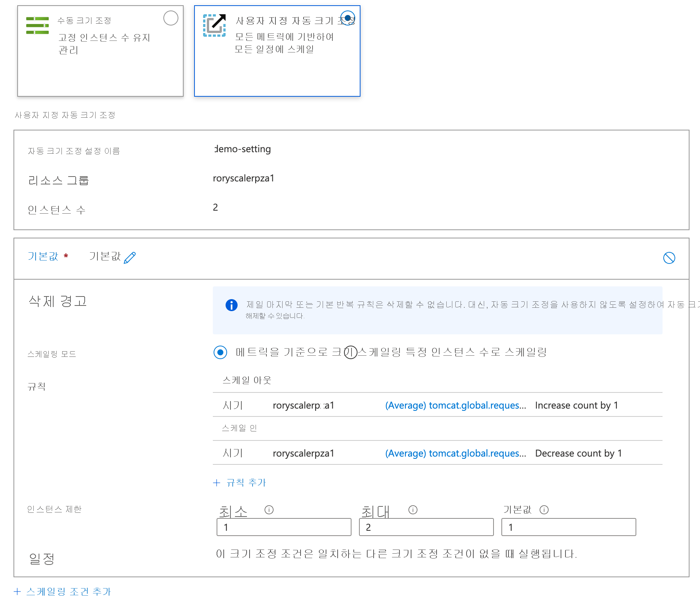
Task: Select the 수동 크기 조정 radio button
Action: tap(171, 18)
